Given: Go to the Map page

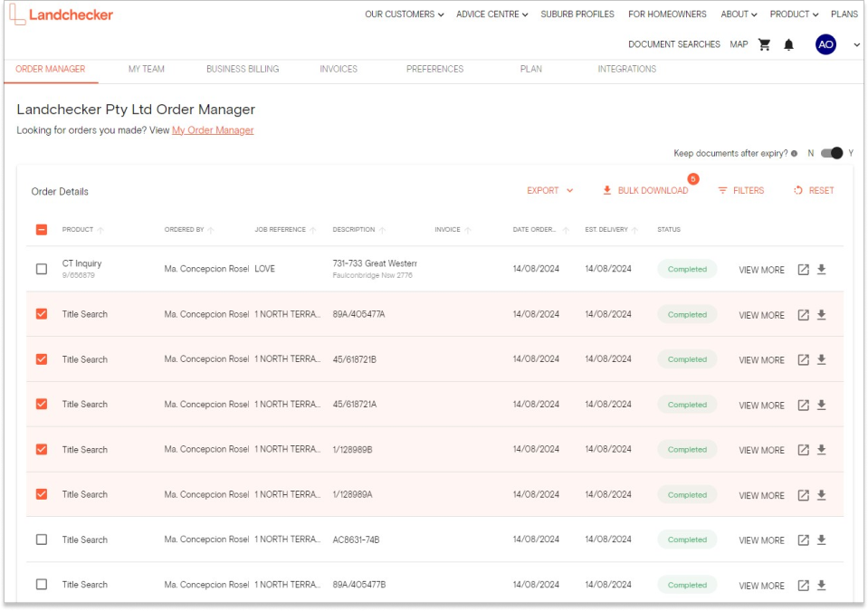Looking at the screenshot, I should tap(739, 44).
